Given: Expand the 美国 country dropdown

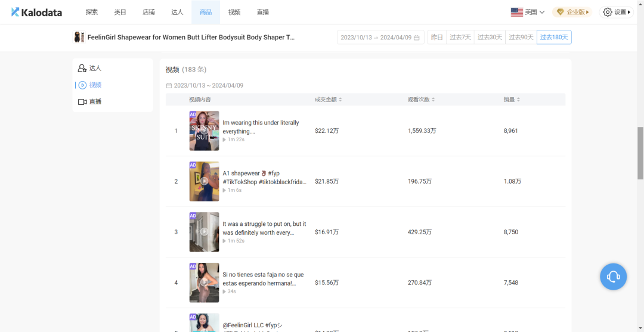Looking at the screenshot, I should [x=528, y=12].
